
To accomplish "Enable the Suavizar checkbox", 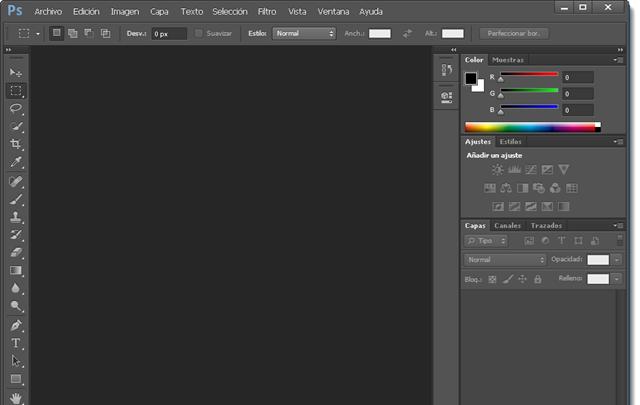I will coord(198,33).
